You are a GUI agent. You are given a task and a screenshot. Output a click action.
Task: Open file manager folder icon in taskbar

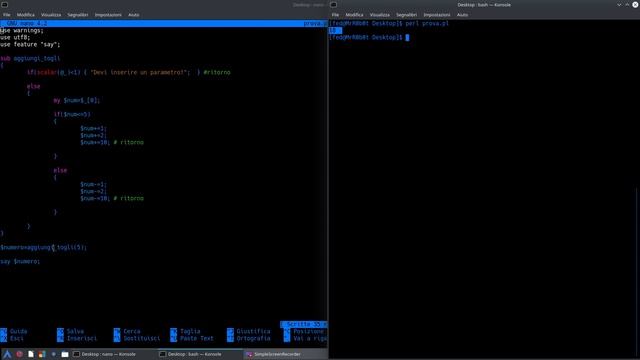(65, 354)
